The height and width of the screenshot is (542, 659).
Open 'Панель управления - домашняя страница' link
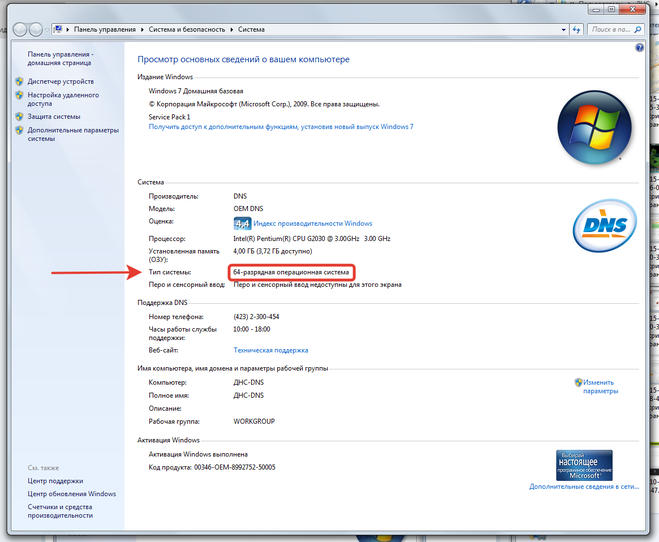tap(60, 58)
